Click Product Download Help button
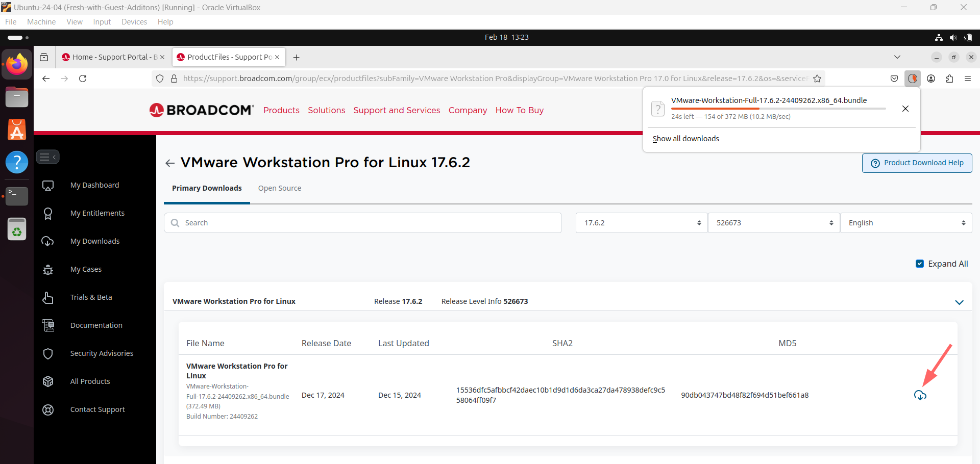980x464 pixels. tap(917, 163)
